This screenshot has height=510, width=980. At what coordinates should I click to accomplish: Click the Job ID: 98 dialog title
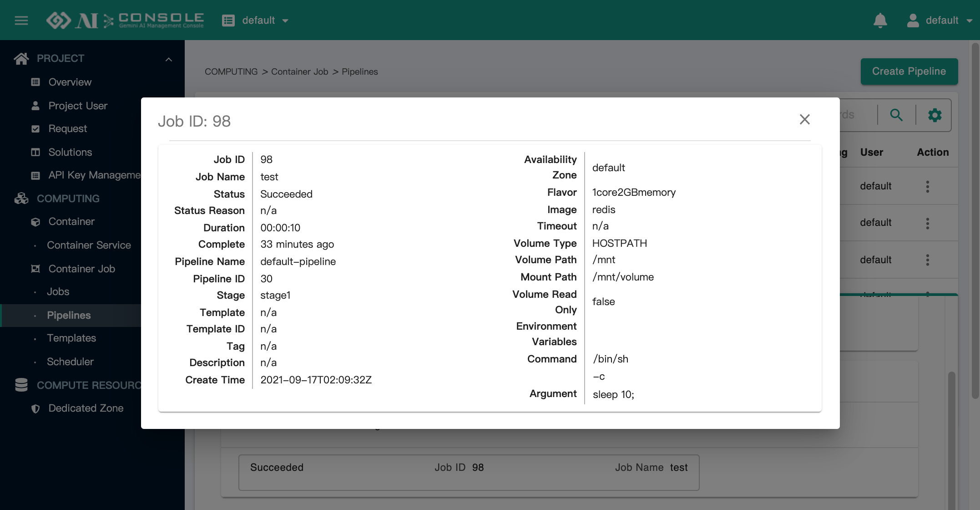(x=194, y=121)
